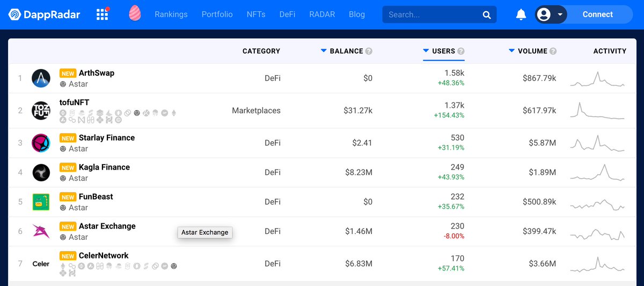View the tofuNFT activity sparkline chart
This screenshot has width=644, height=286.
pyautogui.click(x=597, y=111)
